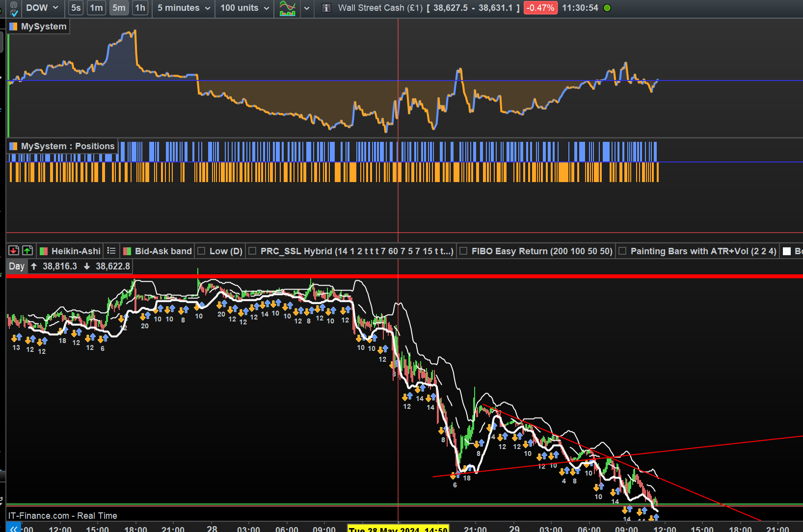Click the day high value 38,816.3

point(60,266)
